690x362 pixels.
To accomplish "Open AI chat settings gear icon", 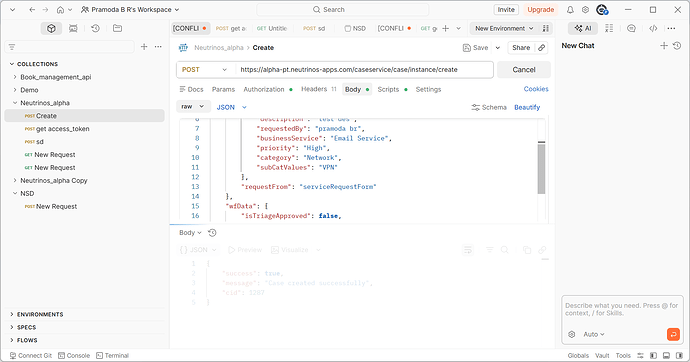I will tap(572, 334).
